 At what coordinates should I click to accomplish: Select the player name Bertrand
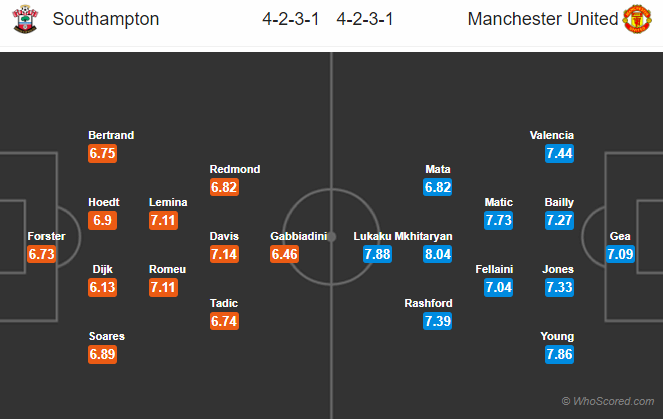[111, 135]
